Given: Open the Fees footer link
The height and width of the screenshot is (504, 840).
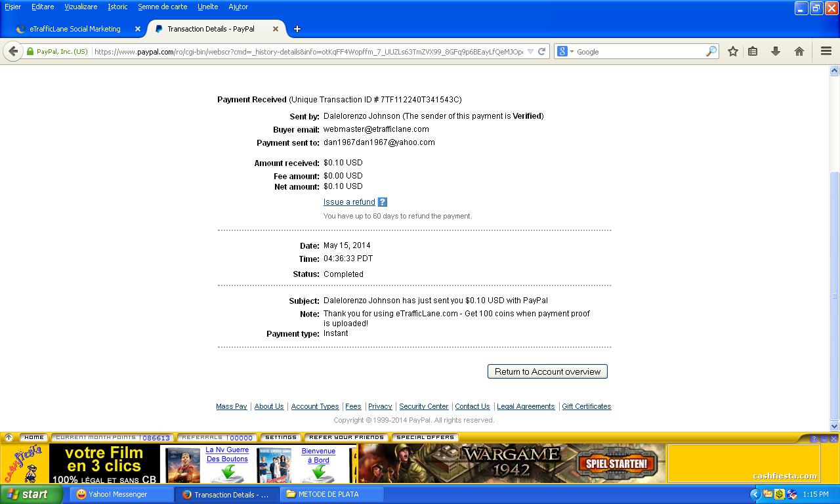Looking at the screenshot, I should [353, 406].
